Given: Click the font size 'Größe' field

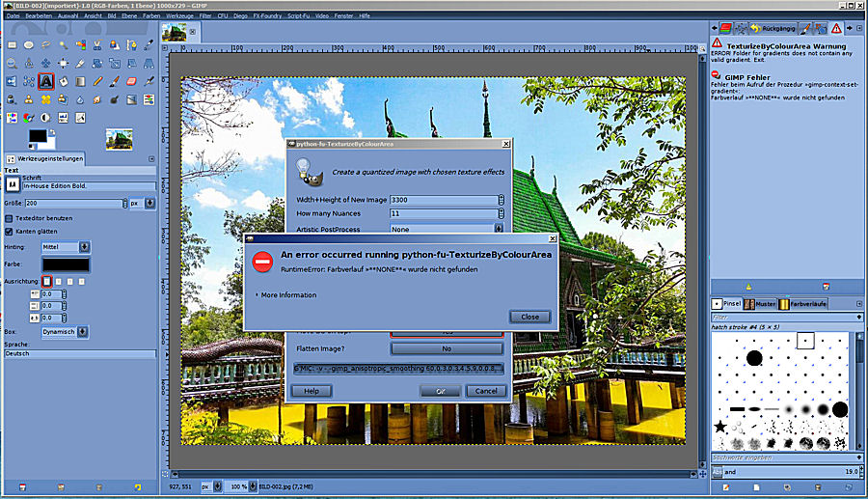Looking at the screenshot, I should click(x=74, y=204).
